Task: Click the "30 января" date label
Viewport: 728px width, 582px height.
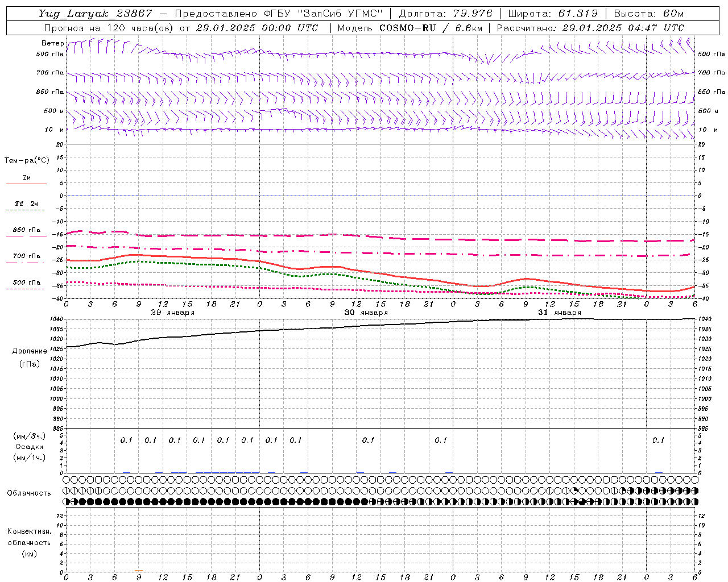Action: [x=366, y=313]
